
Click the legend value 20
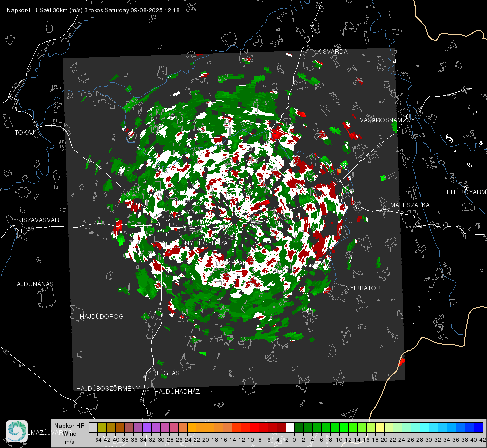tap(384, 440)
